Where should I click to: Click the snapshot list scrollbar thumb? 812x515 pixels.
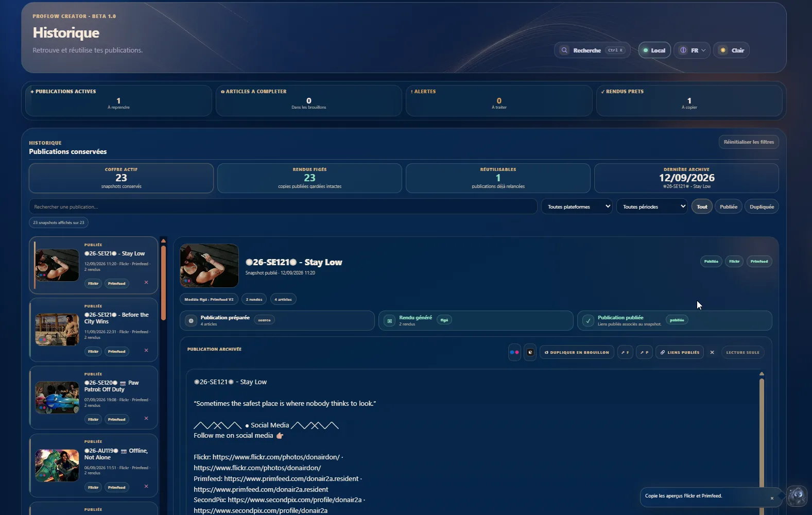[x=163, y=283]
